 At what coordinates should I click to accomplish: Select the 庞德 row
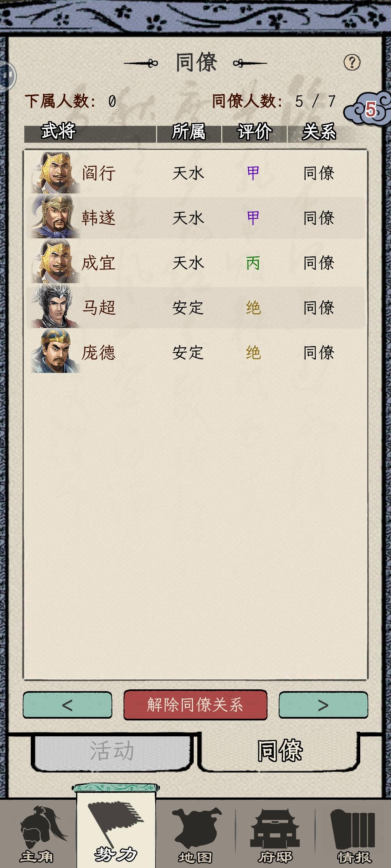195,352
